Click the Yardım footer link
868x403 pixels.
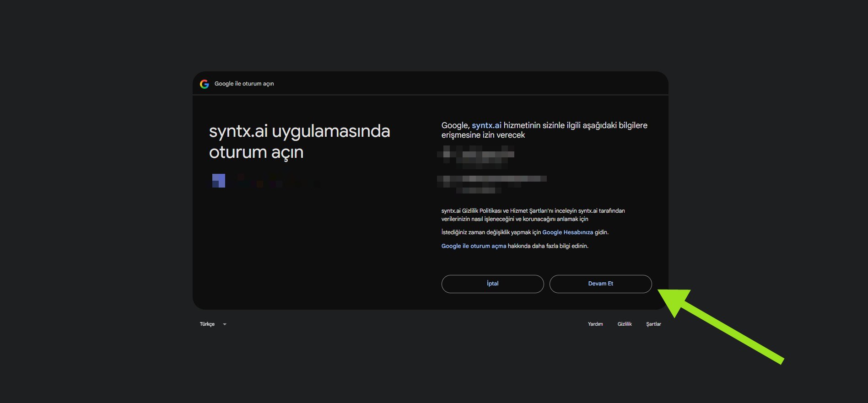tap(595, 324)
